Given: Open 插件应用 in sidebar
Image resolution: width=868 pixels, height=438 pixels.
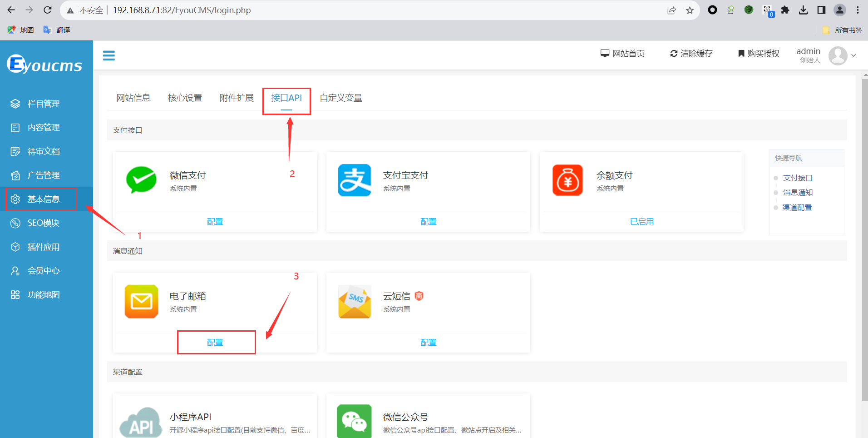Looking at the screenshot, I should pos(46,247).
